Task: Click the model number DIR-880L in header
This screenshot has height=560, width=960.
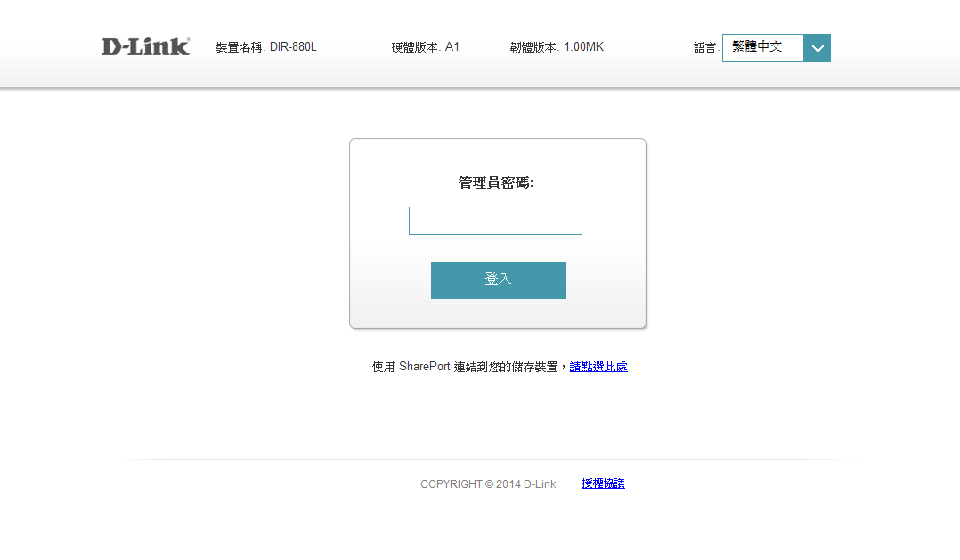Action: (293, 47)
